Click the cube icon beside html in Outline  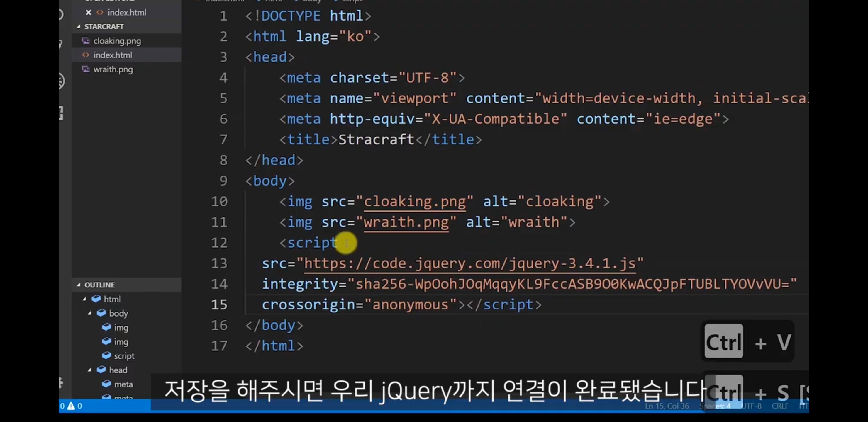[x=96, y=299]
